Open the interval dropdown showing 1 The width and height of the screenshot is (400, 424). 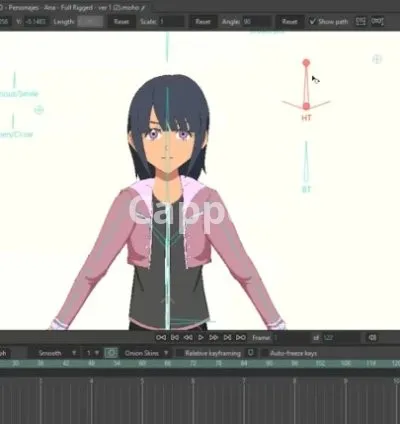tap(92, 353)
